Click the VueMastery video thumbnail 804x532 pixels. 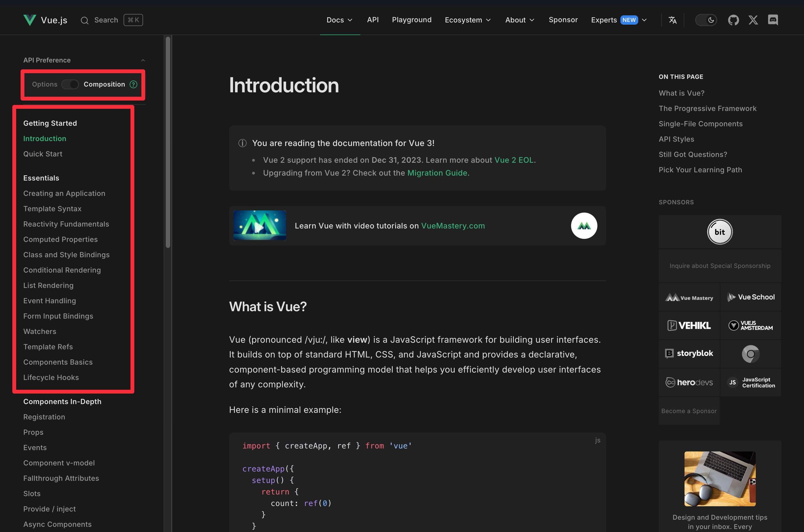pos(260,226)
